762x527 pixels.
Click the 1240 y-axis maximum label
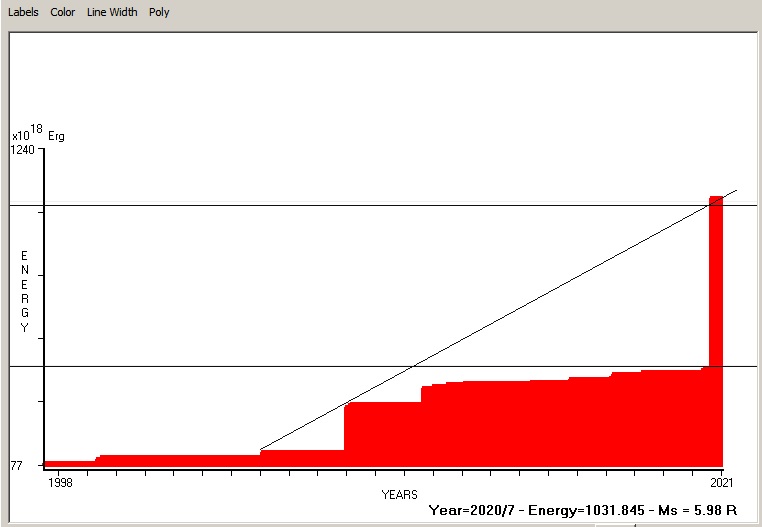[22, 150]
